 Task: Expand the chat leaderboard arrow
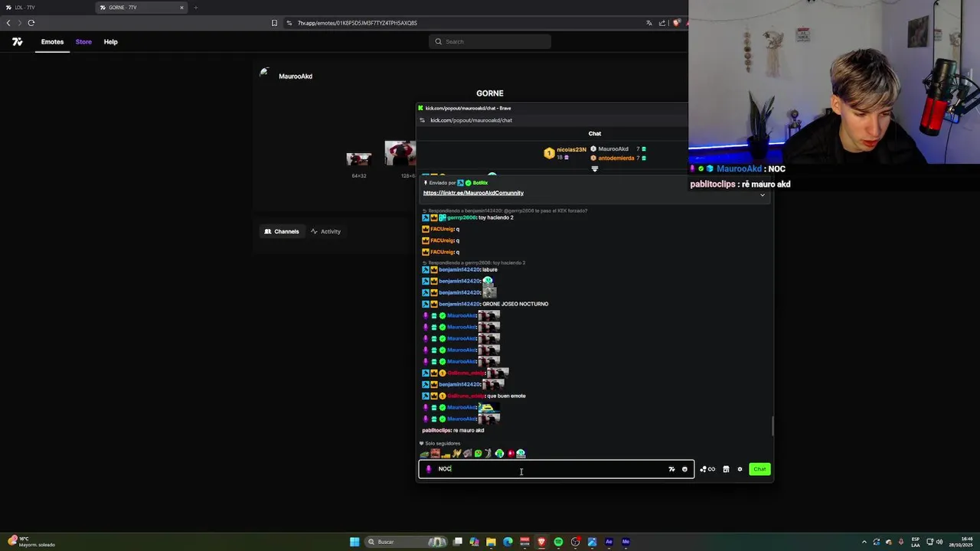pos(595,169)
